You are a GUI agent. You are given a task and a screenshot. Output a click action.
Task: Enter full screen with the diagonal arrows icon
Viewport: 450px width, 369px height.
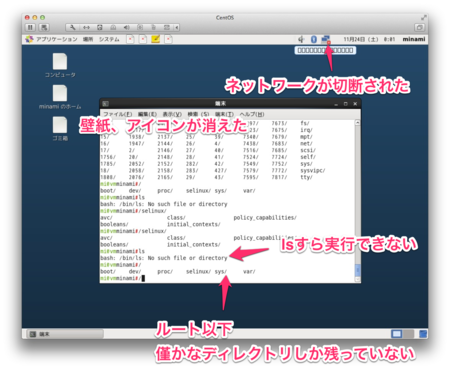423,17
